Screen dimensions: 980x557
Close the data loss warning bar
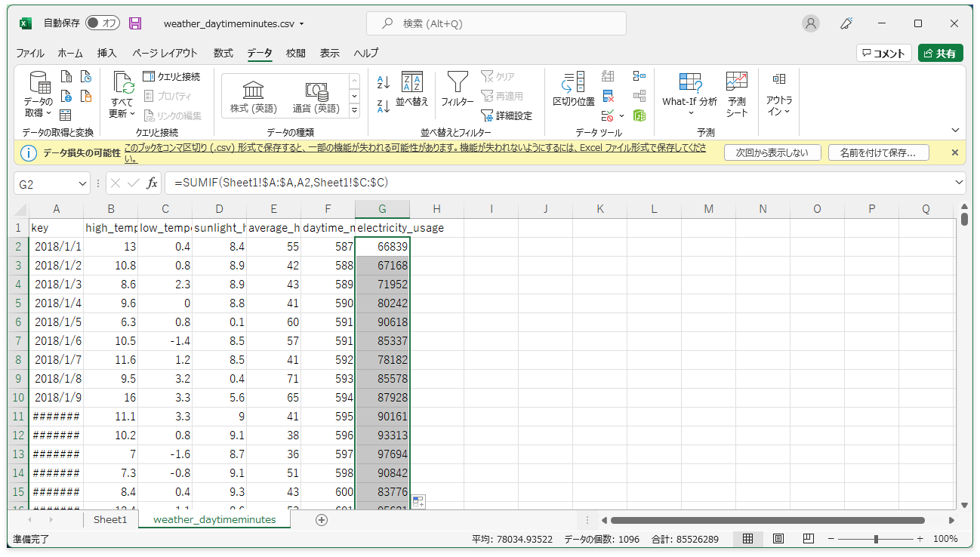954,152
